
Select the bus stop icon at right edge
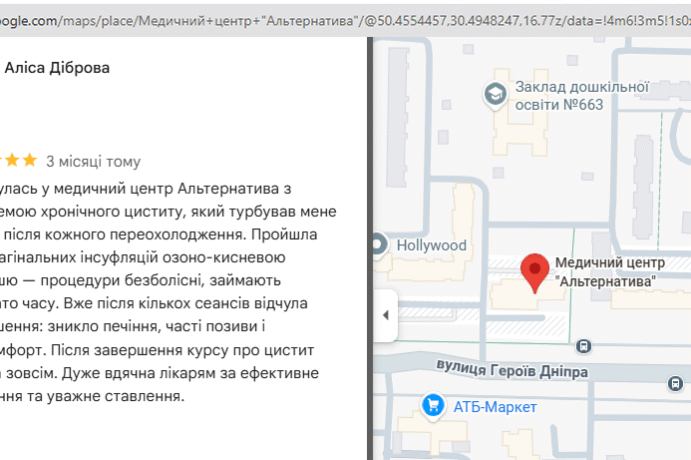(x=677, y=384)
